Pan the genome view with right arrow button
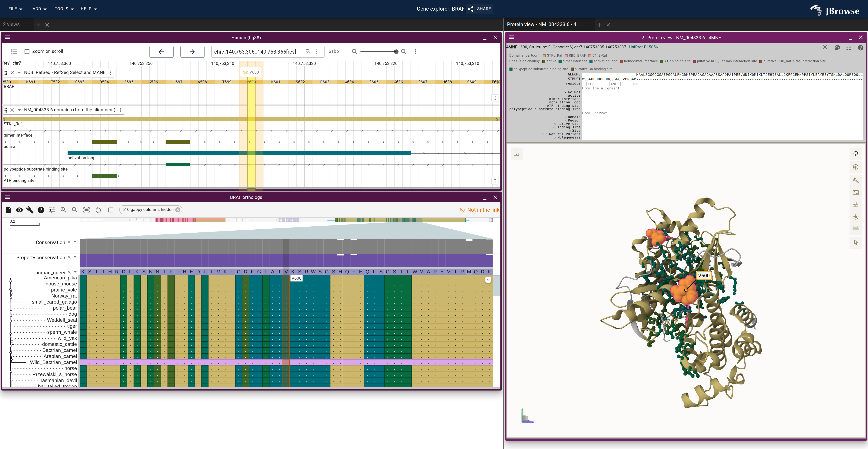The height and width of the screenshot is (449, 868). coord(192,52)
